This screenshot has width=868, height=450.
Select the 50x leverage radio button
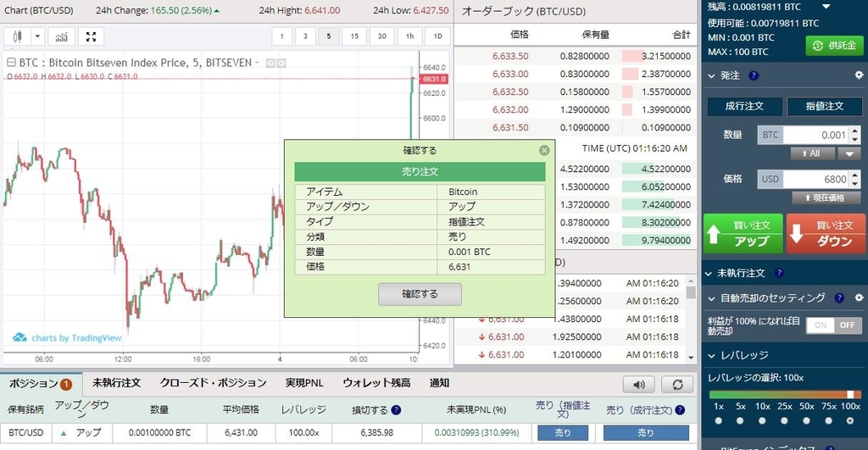tap(807, 420)
